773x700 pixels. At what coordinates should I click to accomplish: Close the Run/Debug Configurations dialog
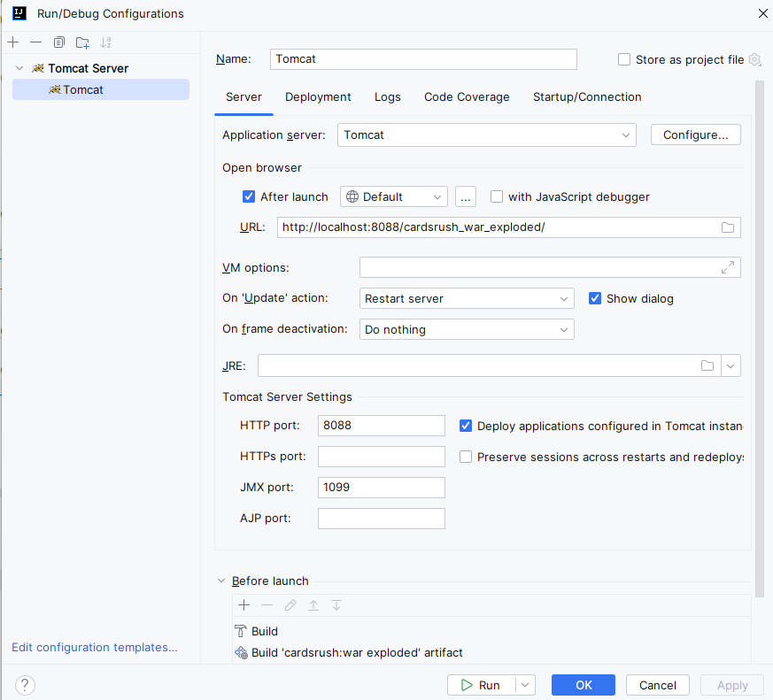coord(762,13)
